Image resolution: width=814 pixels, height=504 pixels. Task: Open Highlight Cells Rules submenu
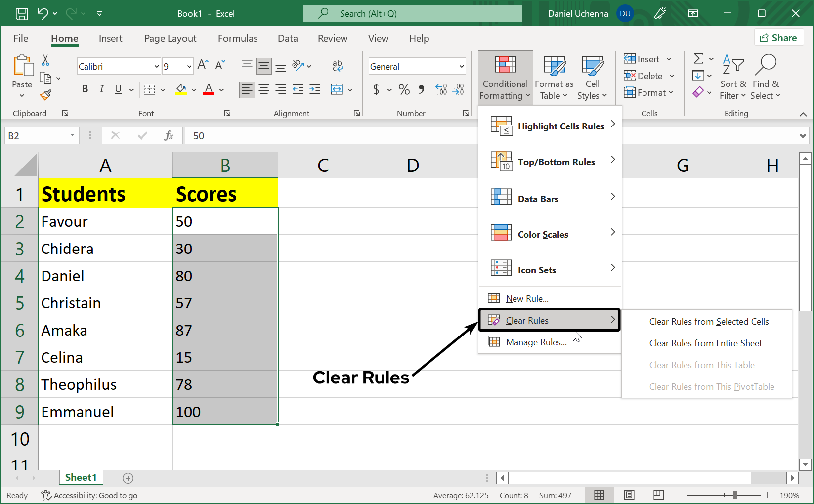pyautogui.click(x=561, y=126)
